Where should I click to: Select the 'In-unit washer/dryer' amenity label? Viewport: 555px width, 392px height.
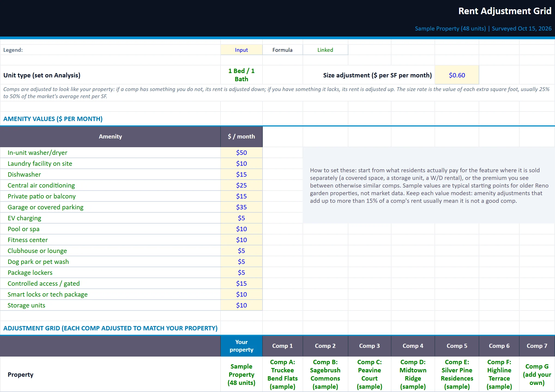37,153
